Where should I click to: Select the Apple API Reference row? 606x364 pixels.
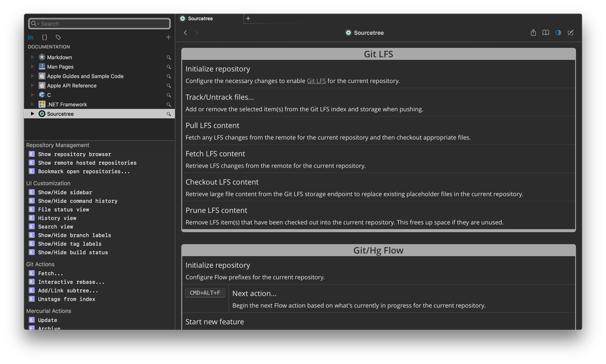click(x=99, y=86)
